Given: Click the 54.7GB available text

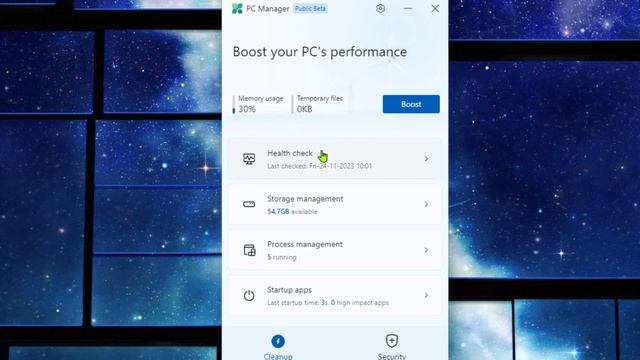Looking at the screenshot, I should pyautogui.click(x=292, y=211).
